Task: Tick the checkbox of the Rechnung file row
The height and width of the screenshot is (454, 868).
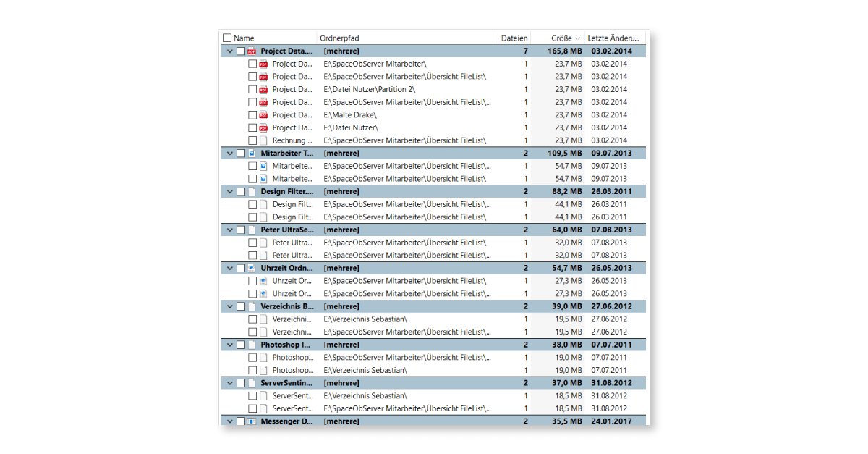Action: [252, 140]
